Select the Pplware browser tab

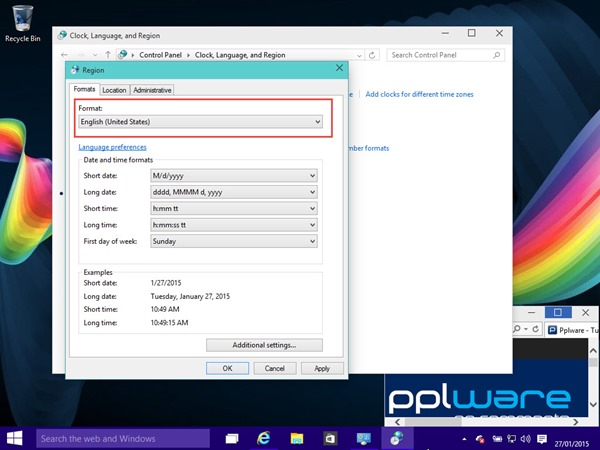572,330
